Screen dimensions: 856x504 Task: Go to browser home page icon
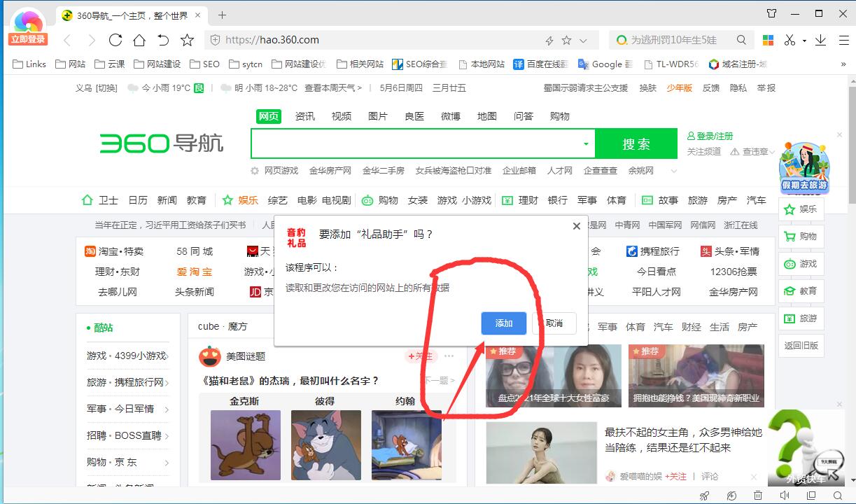[139, 40]
